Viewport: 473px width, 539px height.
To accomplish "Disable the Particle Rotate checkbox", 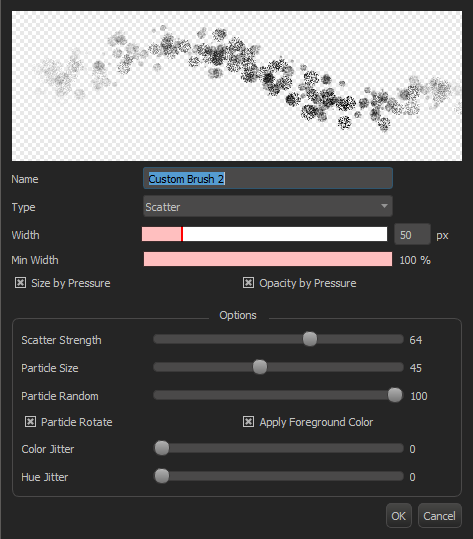I will coord(30,422).
